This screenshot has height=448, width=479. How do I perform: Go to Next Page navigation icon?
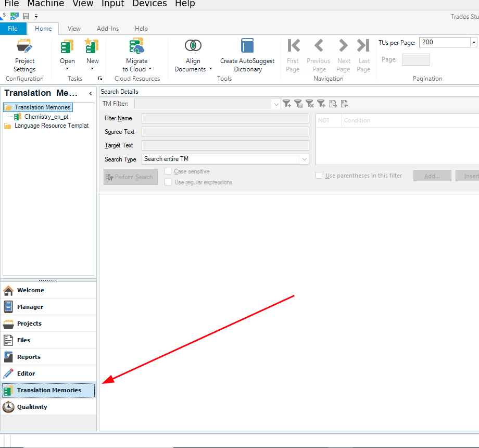pyautogui.click(x=343, y=45)
